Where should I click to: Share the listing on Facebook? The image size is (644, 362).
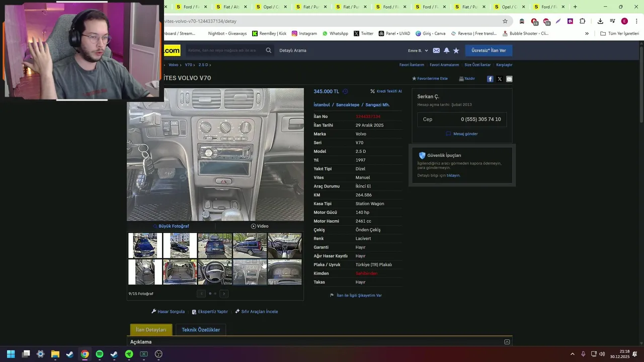click(x=490, y=79)
